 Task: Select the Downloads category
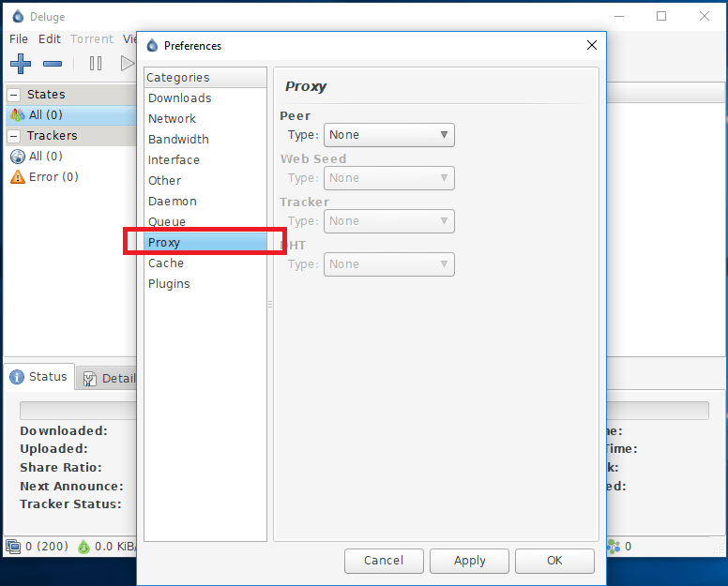[x=205, y=98]
